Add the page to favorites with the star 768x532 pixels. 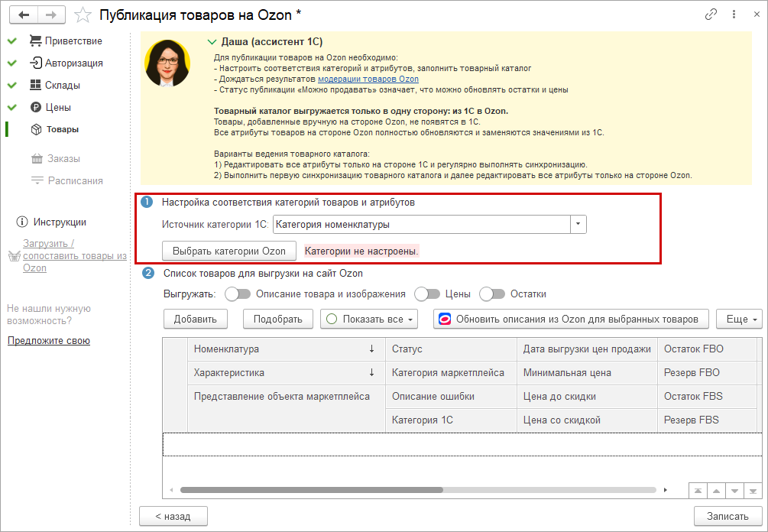[x=84, y=15]
